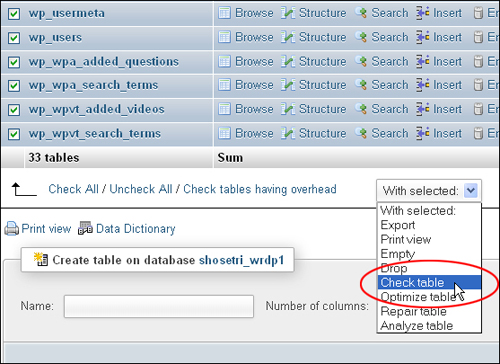This screenshot has height=364, width=500.
Task: Open the Print view link
Action: click(46, 229)
